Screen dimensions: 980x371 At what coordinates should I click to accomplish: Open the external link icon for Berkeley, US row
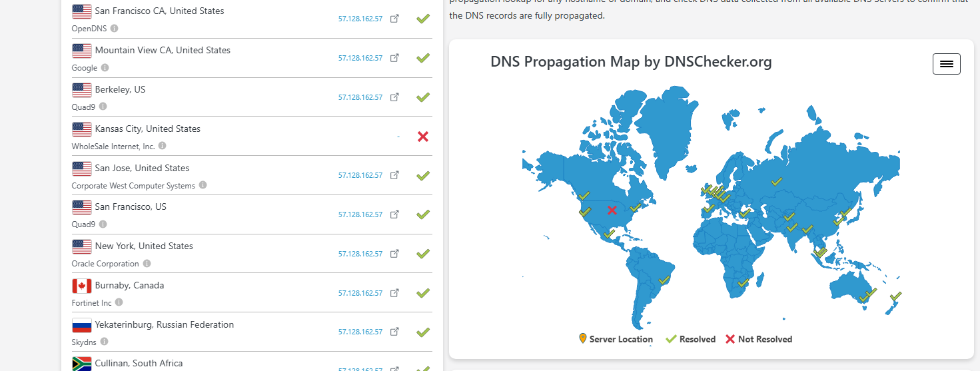coord(394,97)
